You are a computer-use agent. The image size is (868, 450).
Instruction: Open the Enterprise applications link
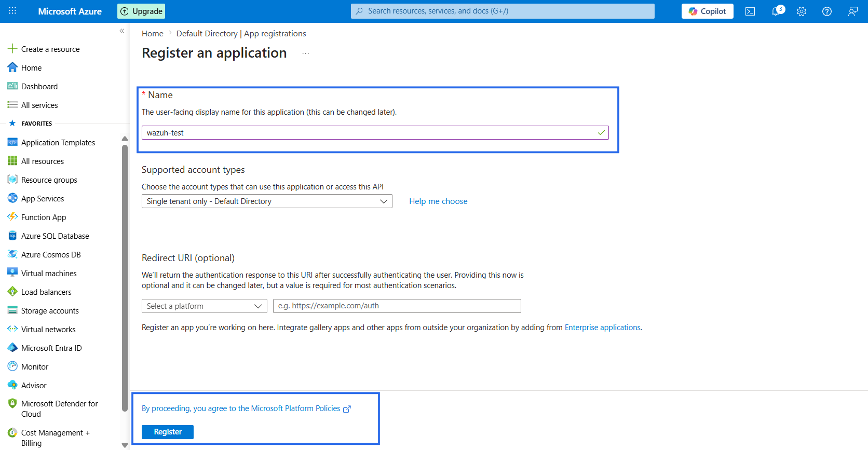click(602, 328)
